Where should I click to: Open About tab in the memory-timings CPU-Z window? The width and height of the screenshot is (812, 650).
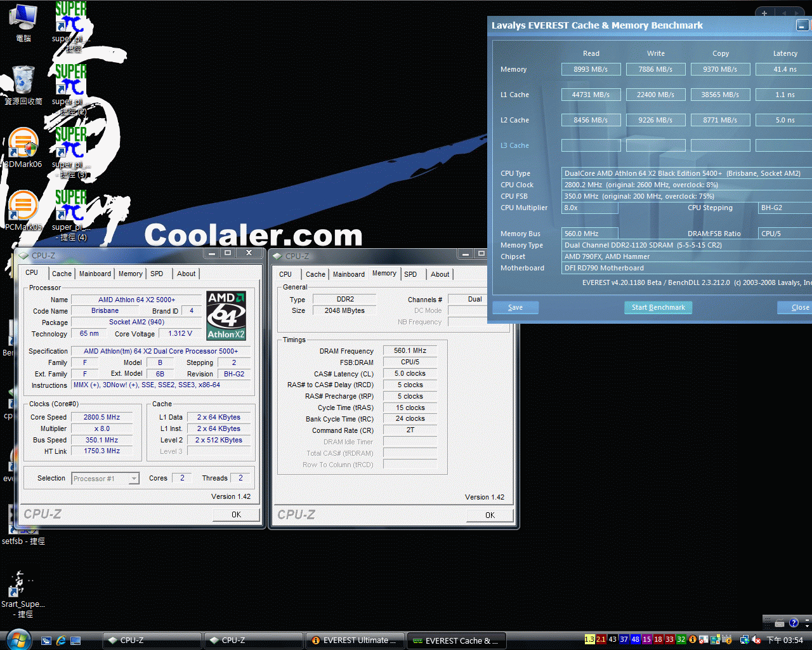440,274
